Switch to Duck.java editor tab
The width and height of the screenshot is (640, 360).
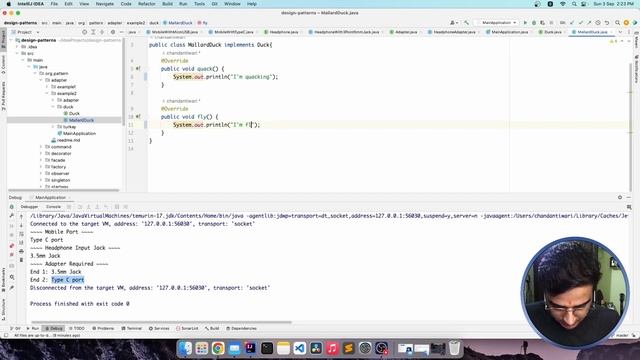pyautogui.click(x=550, y=32)
